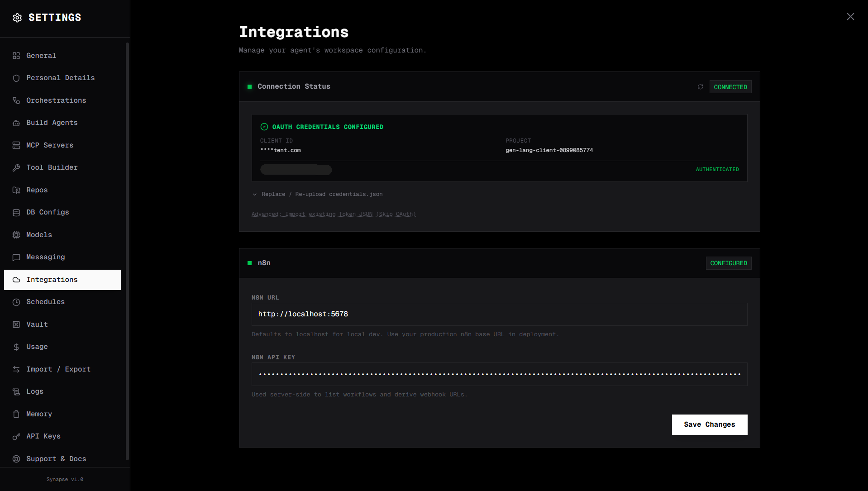Open Import / Export settings
This screenshot has height=491, width=868.
62,369
